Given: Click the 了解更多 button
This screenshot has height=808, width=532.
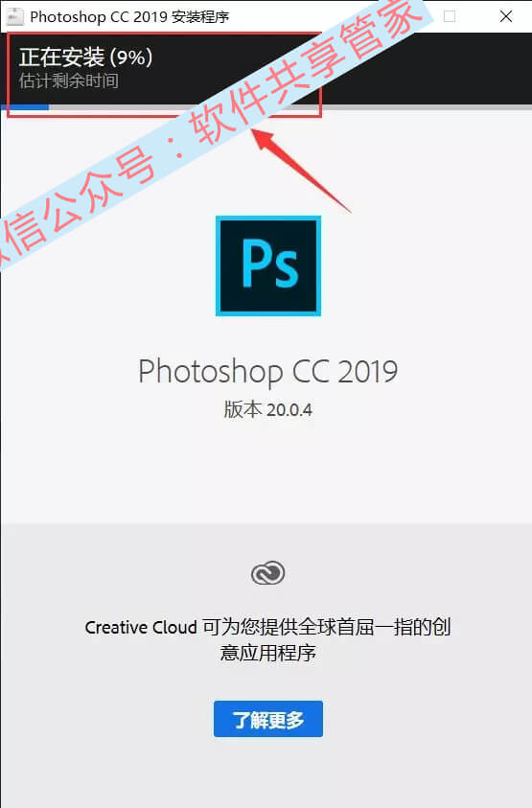Looking at the screenshot, I should (268, 719).
